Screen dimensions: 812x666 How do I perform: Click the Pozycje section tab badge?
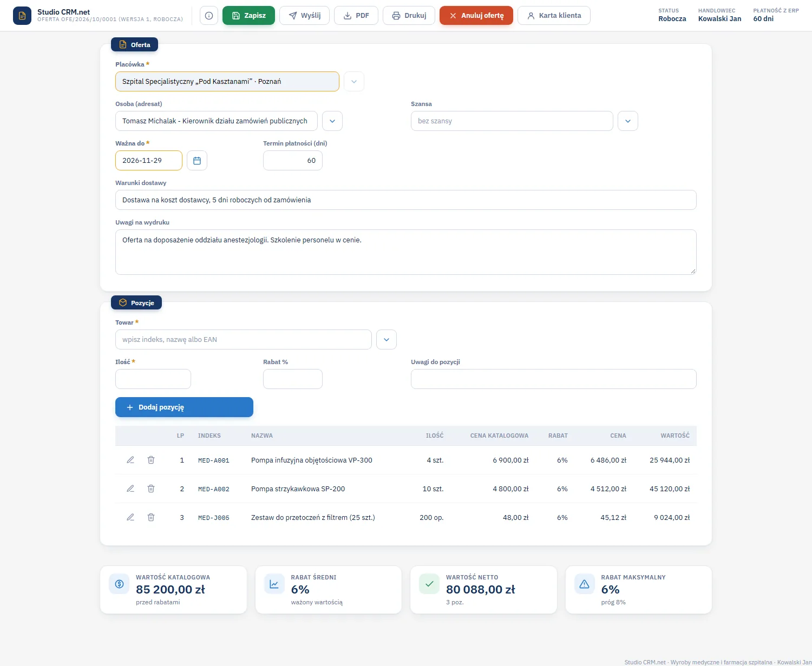point(136,303)
